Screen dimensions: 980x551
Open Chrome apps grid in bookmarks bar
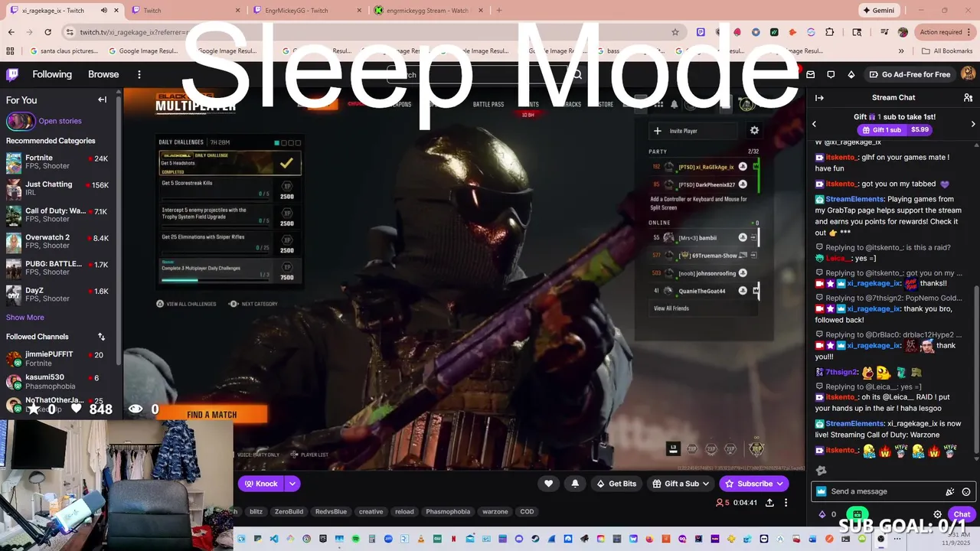10,51
